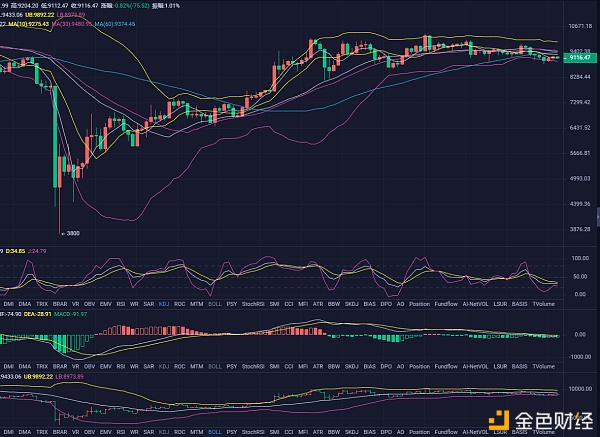The width and height of the screenshot is (600, 437).
Task: Select the CCI tab under the KDJ panel
Action: click(x=289, y=304)
